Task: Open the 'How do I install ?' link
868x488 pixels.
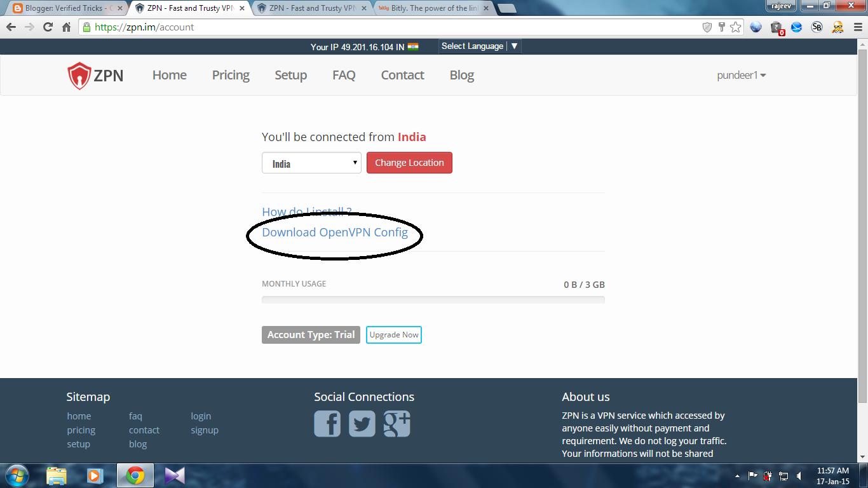Action: click(307, 212)
